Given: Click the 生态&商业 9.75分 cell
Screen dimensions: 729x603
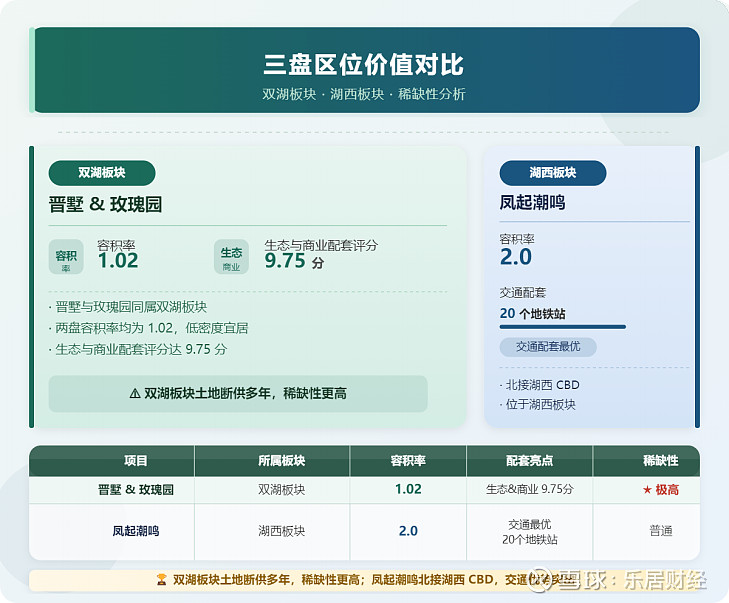Looking at the screenshot, I should [x=530, y=489].
